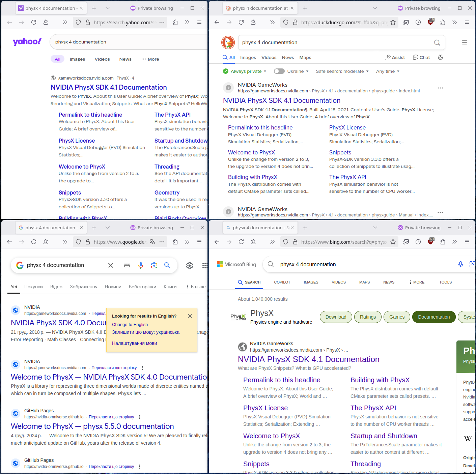Screen dimensions: 476x474
Task: Select Yahoo Images tab
Action: point(77,59)
